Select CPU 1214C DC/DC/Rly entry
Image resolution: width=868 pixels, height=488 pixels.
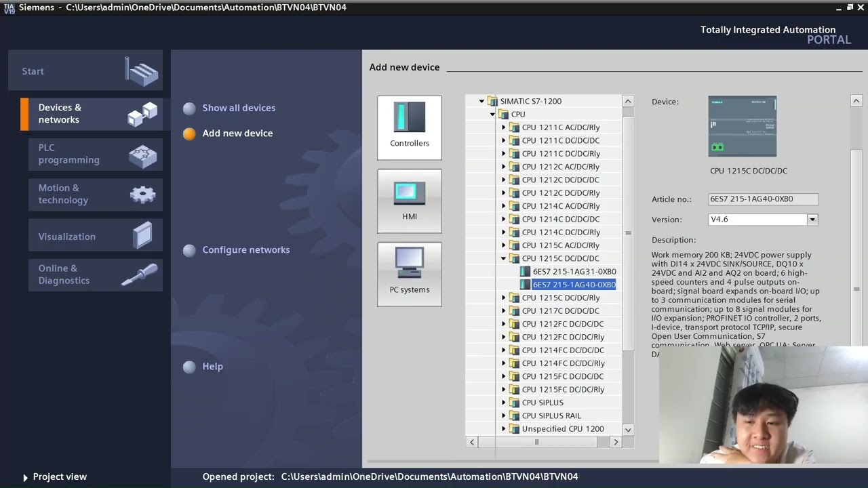coord(561,232)
